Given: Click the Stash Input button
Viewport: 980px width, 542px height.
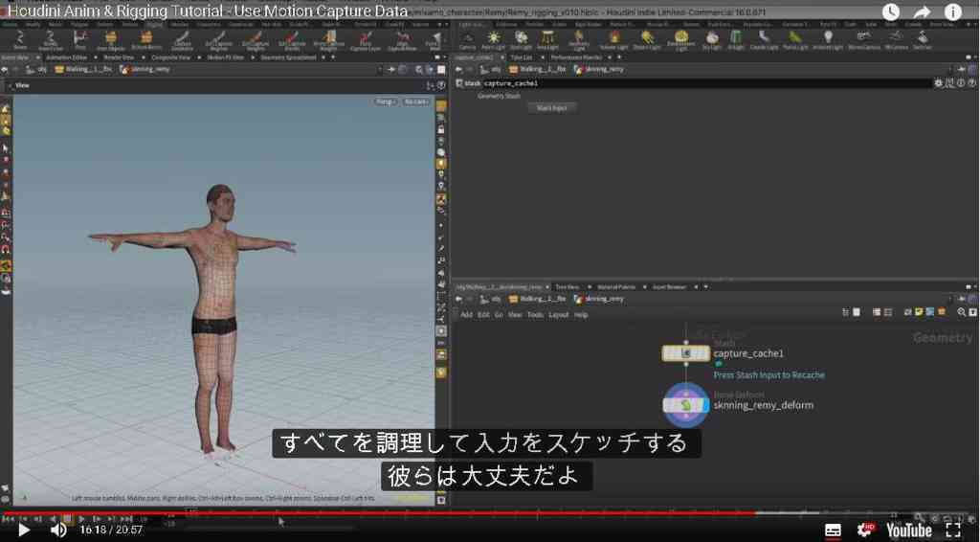Looking at the screenshot, I should coord(552,108).
